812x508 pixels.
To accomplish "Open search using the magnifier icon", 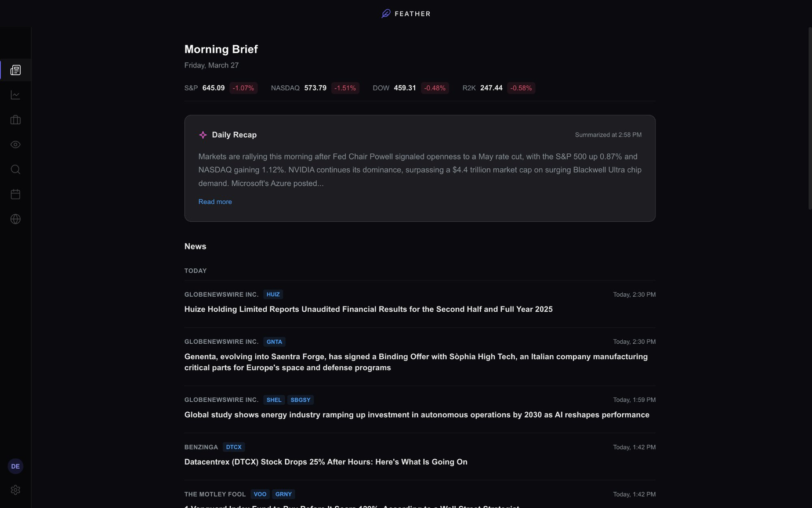I will click(15, 169).
